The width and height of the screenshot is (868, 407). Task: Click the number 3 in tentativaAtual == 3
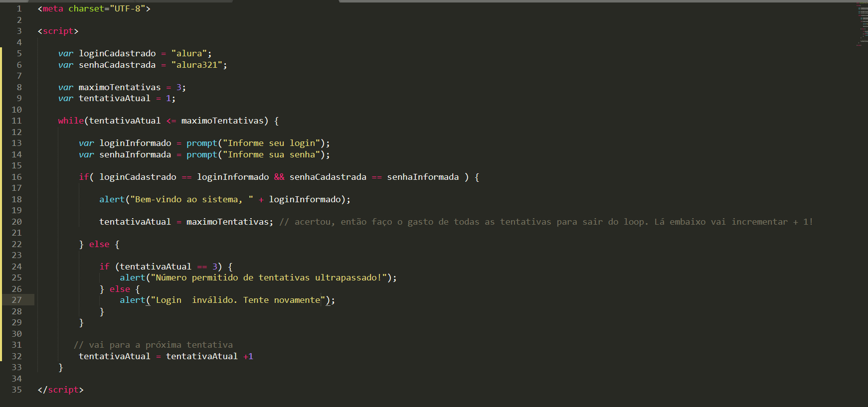coord(215,267)
